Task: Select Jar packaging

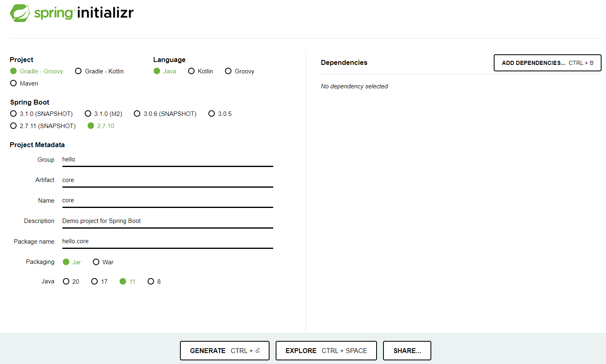Action: click(72, 262)
